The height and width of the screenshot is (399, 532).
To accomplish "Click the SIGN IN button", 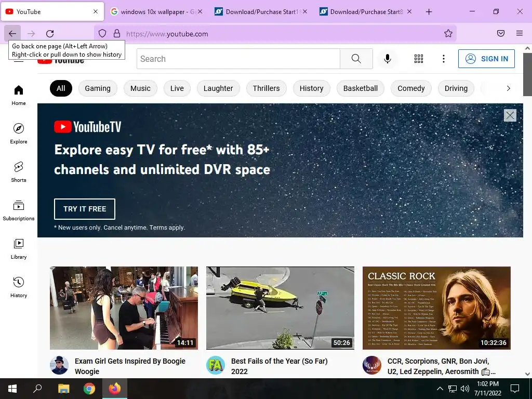I will (x=486, y=59).
